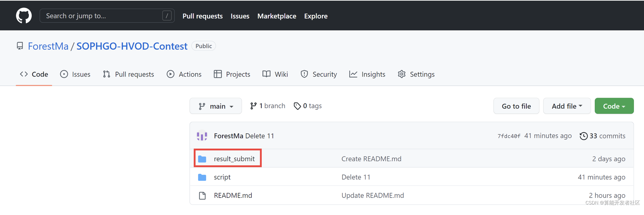The image size is (644, 215).
Task: Click the result_submit folder icon
Action: 202,159
